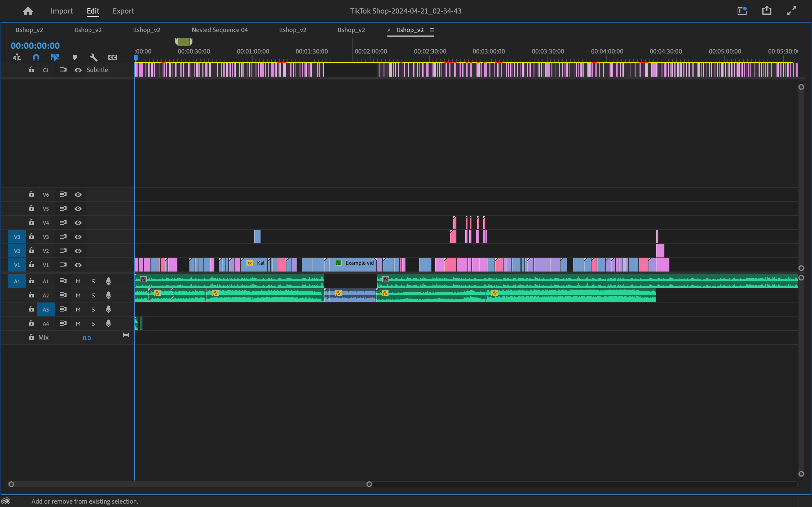
Task: Toggle the Linked Selection icon
Action: click(55, 58)
